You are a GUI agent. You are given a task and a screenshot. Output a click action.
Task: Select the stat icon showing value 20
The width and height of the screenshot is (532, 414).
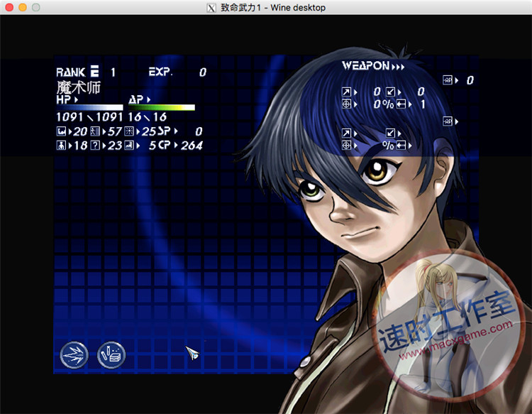pyautogui.click(x=61, y=131)
